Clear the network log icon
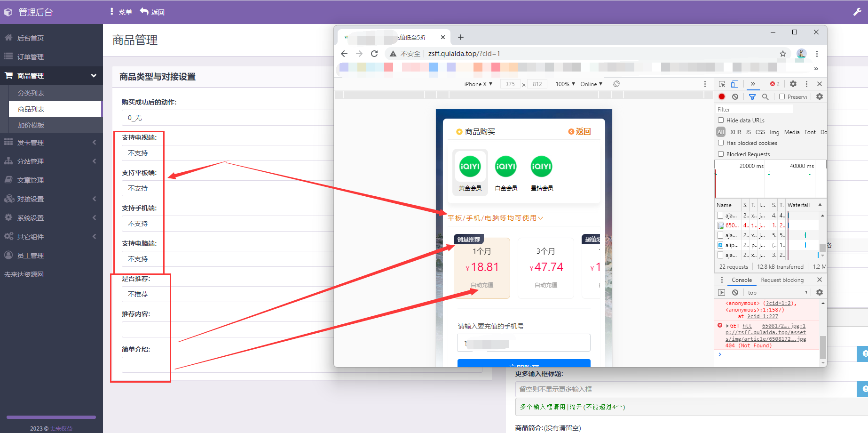Image resolution: width=868 pixels, height=433 pixels. 735,96
